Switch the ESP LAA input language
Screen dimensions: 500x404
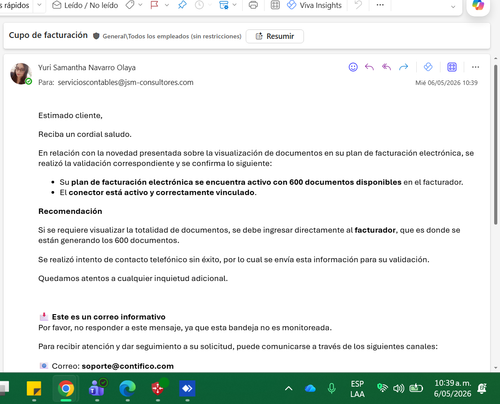(357, 389)
